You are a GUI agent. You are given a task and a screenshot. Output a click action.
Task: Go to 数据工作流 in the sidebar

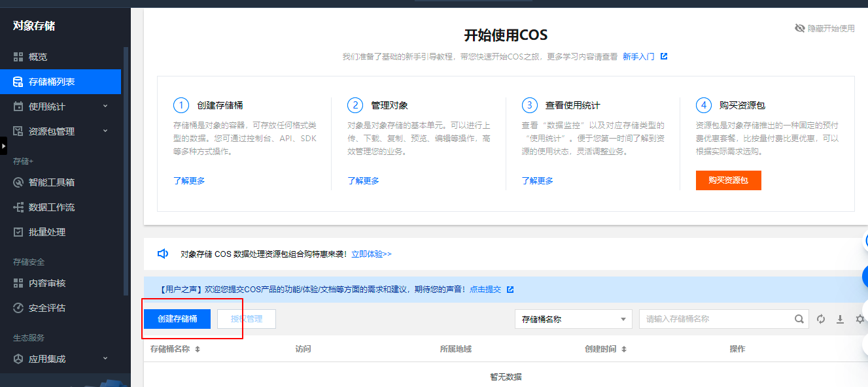tap(52, 207)
